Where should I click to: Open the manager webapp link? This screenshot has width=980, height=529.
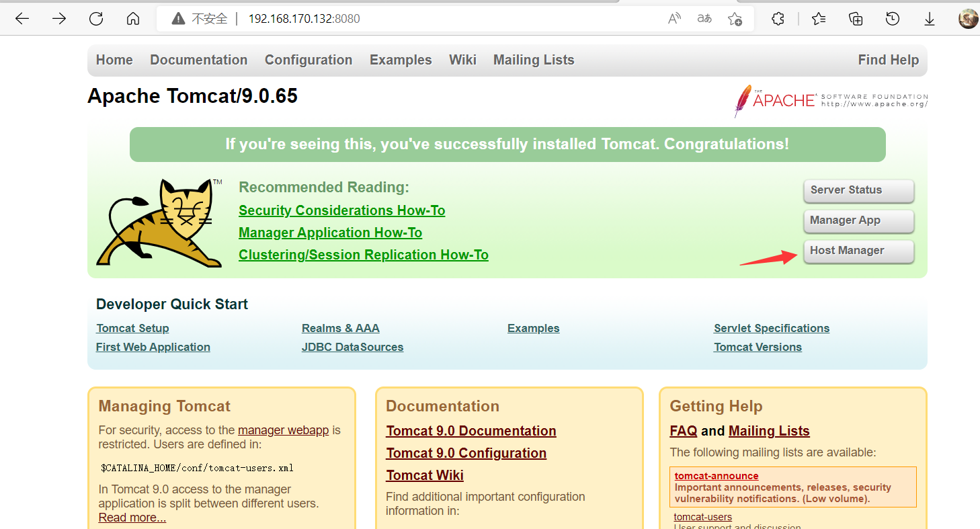pos(283,430)
